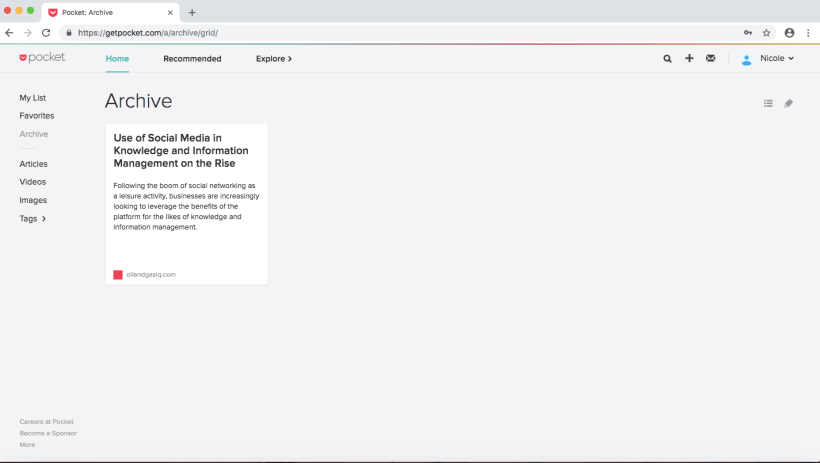
Task: Open the inbox envelope icon
Action: tap(710, 59)
